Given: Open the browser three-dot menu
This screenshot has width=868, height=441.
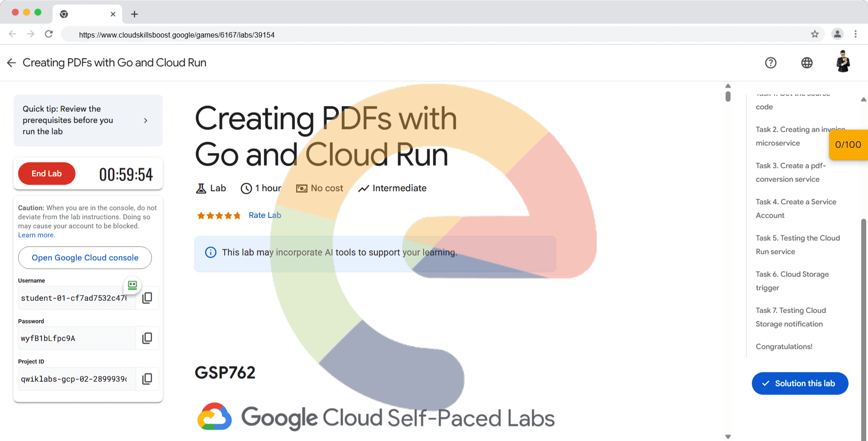Looking at the screenshot, I should tap(855, 34).
